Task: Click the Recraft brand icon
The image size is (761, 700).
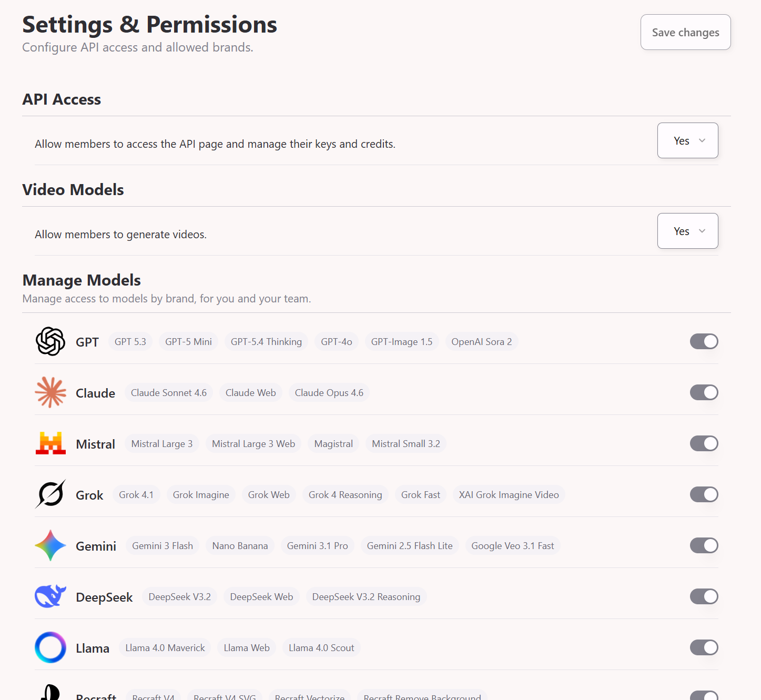Action: click(50, 695)
